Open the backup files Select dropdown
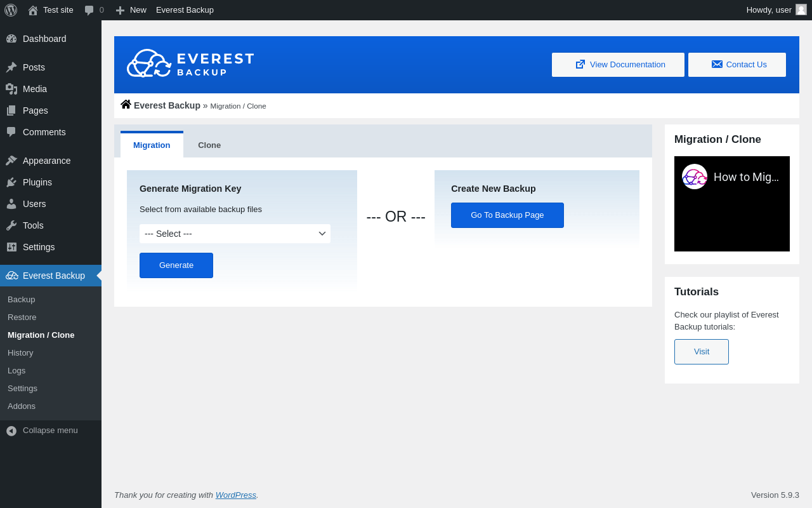Screen dimensions: 812x508 click(x=235, y=234)
